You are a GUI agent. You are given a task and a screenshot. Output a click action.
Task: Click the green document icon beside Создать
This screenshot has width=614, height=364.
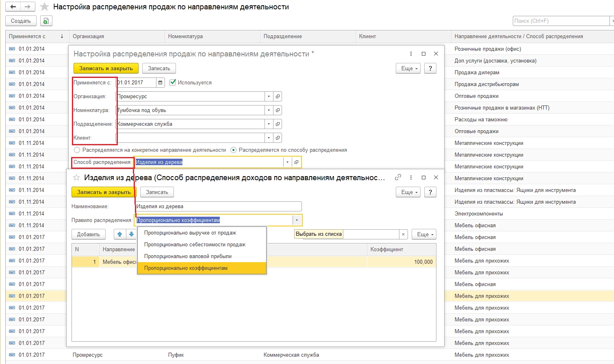pos(46,21)
